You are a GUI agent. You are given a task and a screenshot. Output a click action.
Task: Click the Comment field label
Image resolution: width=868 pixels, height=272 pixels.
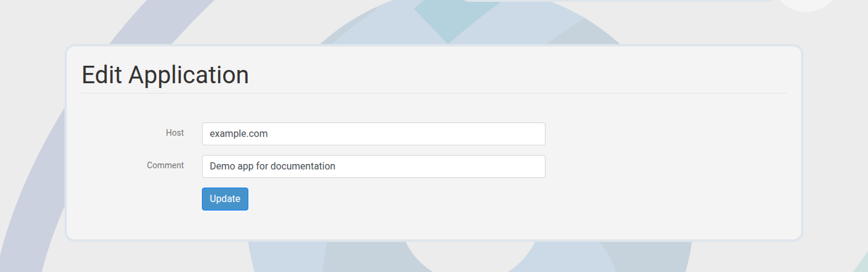[x=165, y=165]
